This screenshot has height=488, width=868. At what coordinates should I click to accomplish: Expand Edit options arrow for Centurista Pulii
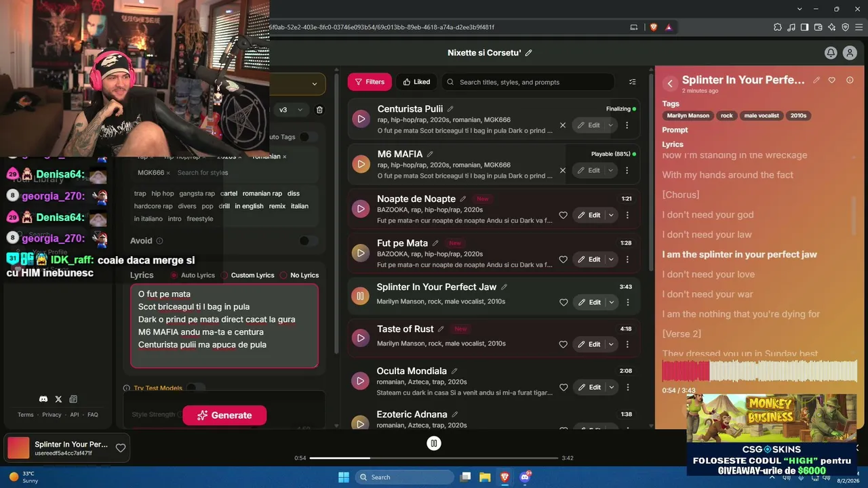coord(611,125)
